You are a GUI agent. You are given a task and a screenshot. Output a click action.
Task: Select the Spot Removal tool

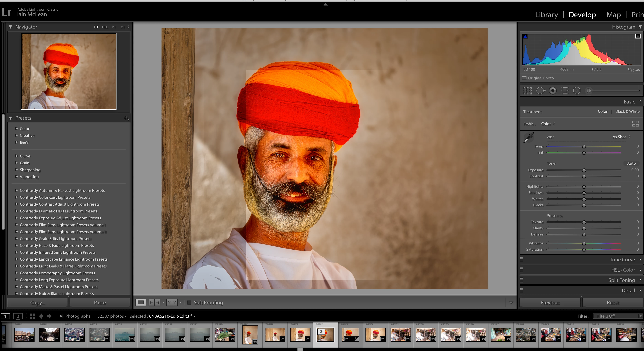coord(540,91)
